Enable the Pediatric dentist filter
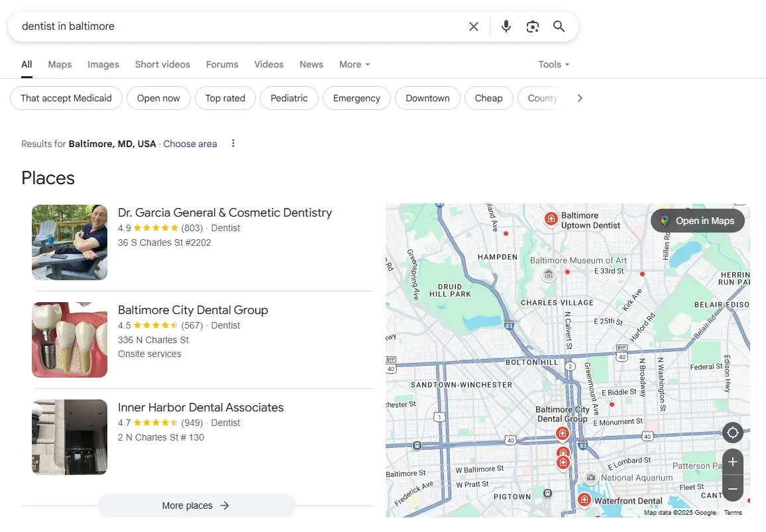 click(x=289, y=97)
